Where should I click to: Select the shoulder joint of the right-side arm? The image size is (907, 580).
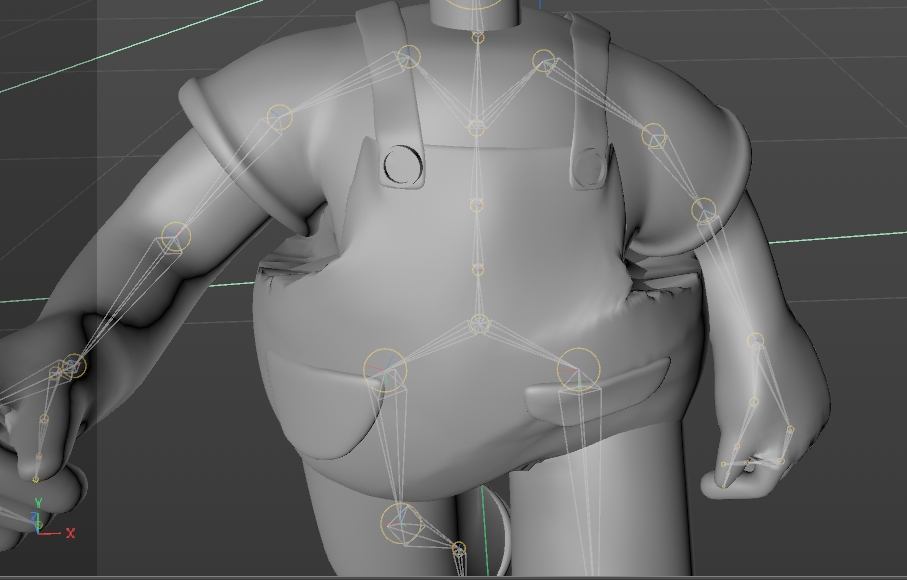coord(654,135)
